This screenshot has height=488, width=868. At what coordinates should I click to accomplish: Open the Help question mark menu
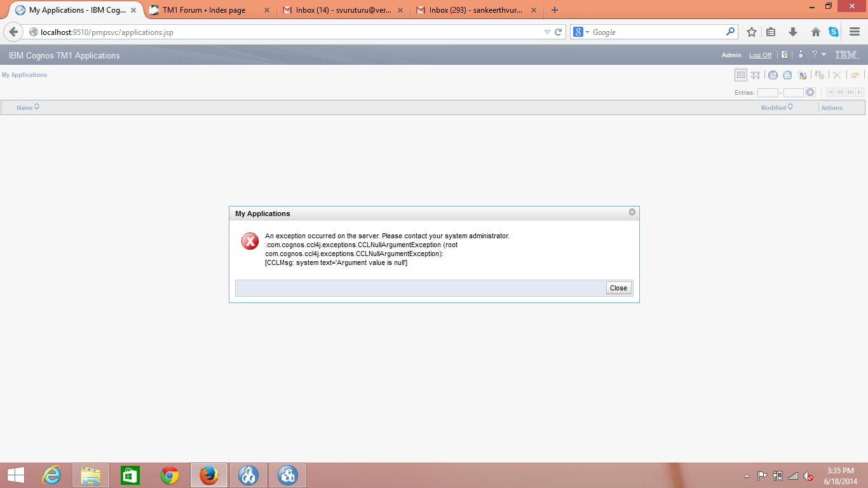pyautogui.click(x=818, y=55)
